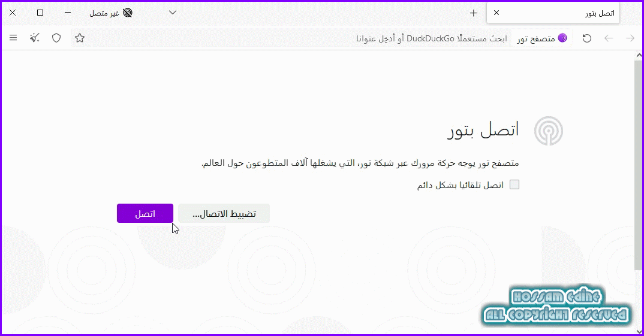Select the 'اتصل بتور' tab
The image size is (644, 336).
click(553, 13)
